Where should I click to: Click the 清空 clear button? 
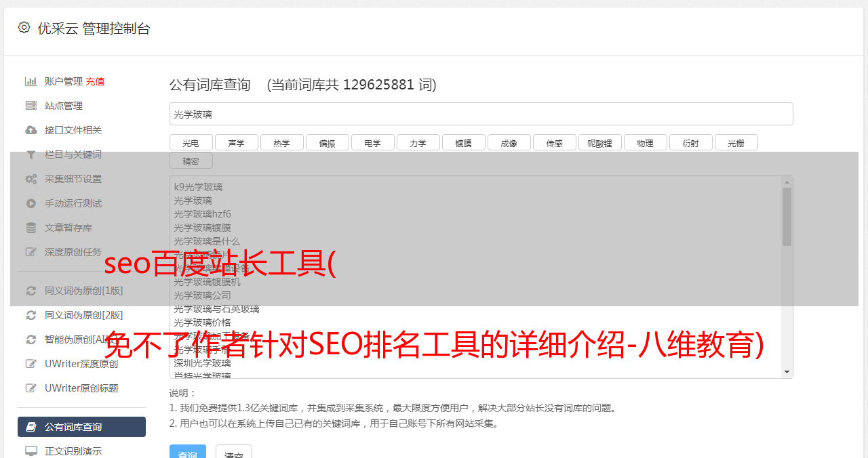pyautogui.click(x=234, y=453)
